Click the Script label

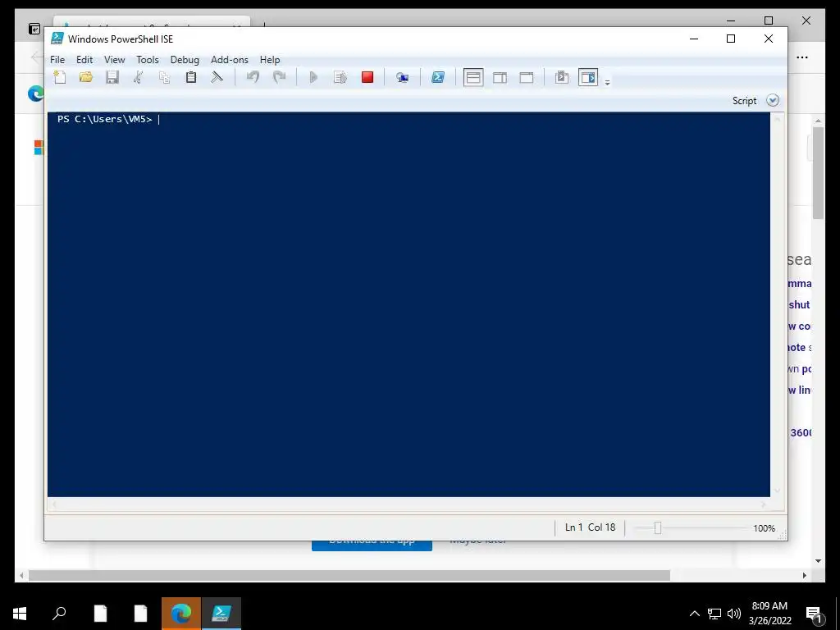click(744, 101)
